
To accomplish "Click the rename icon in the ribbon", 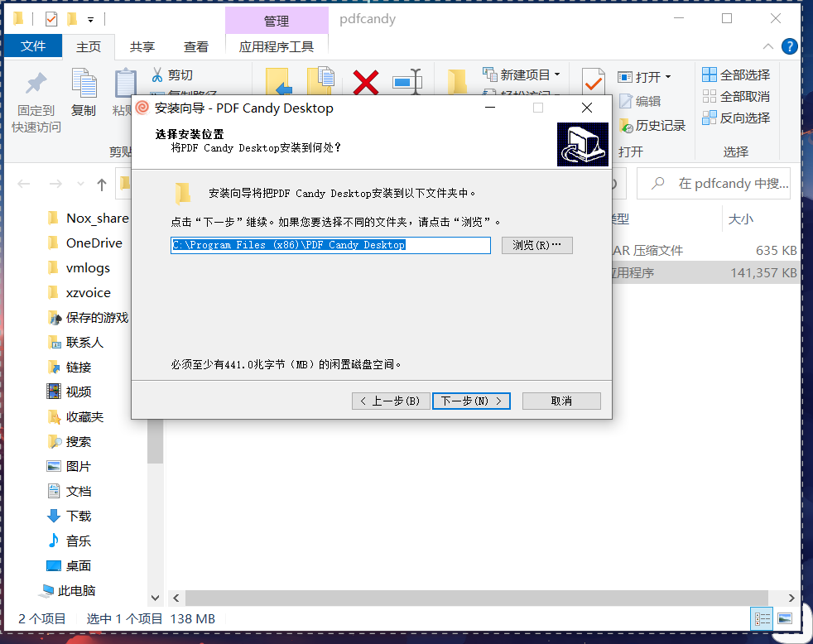I will point(407,81).
